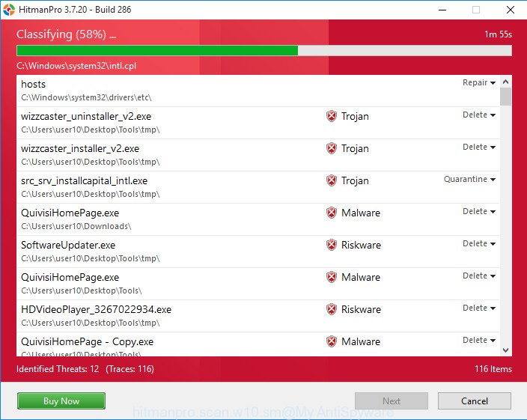Click the Trojan label for wizzcaster_installer_v2.exe

pyautogui.click(x=355, y=148)
